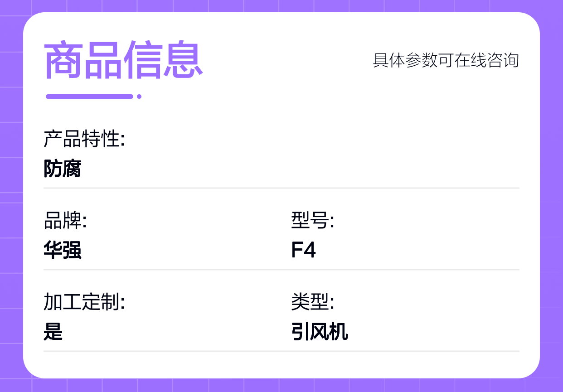Click the divider line below 引风机
563x392 pixels.
[281, 351]
